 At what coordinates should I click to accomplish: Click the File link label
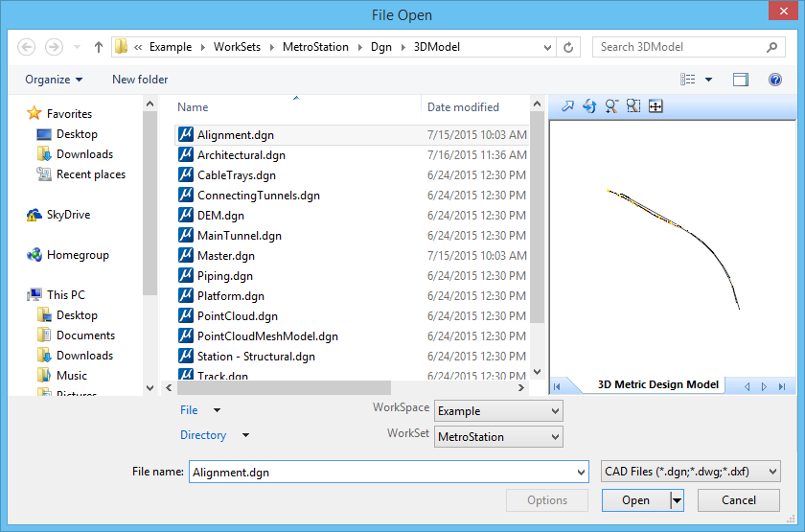tap(189, 410)
